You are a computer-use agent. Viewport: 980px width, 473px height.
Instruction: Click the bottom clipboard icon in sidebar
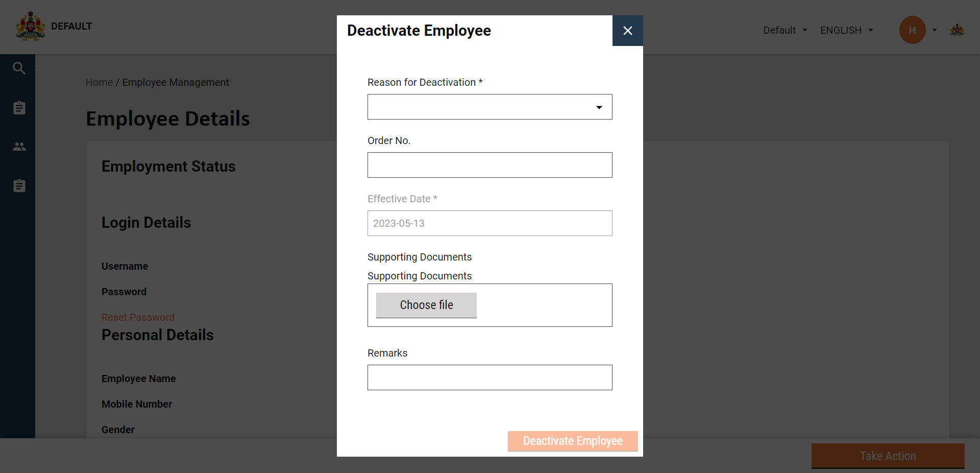pyautogui.click(x=19, y=186)
